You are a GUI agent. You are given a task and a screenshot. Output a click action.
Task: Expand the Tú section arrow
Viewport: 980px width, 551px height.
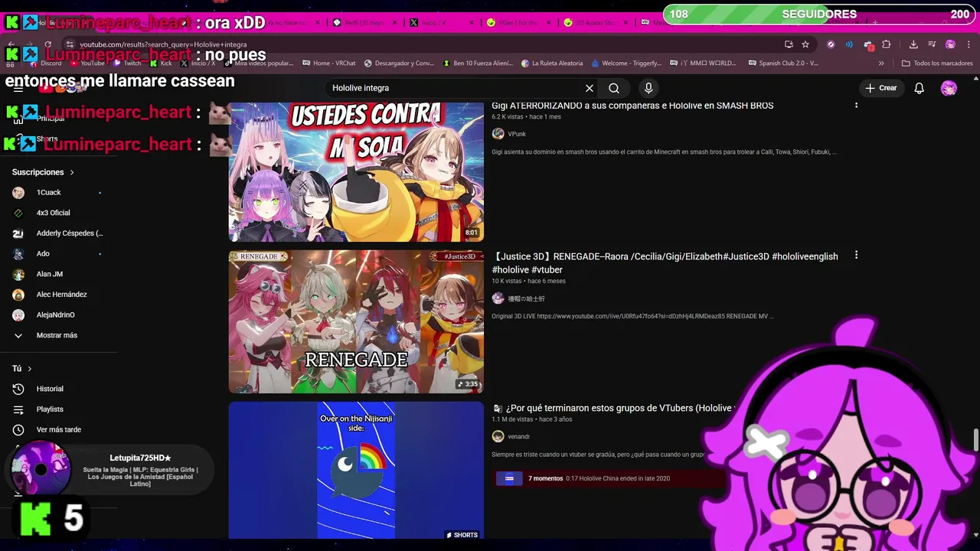pyautogui.click(x=30, y=369)
